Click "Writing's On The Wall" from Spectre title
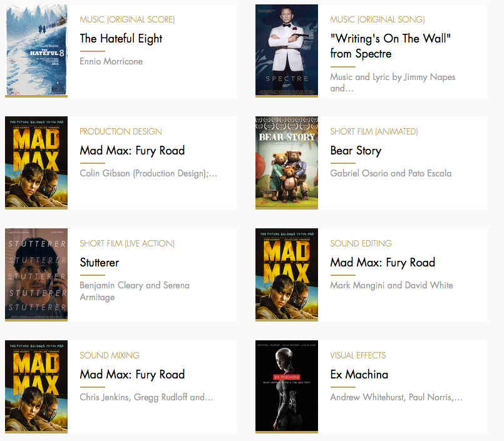This screenshot has width=504, height=441. point(391,46)
